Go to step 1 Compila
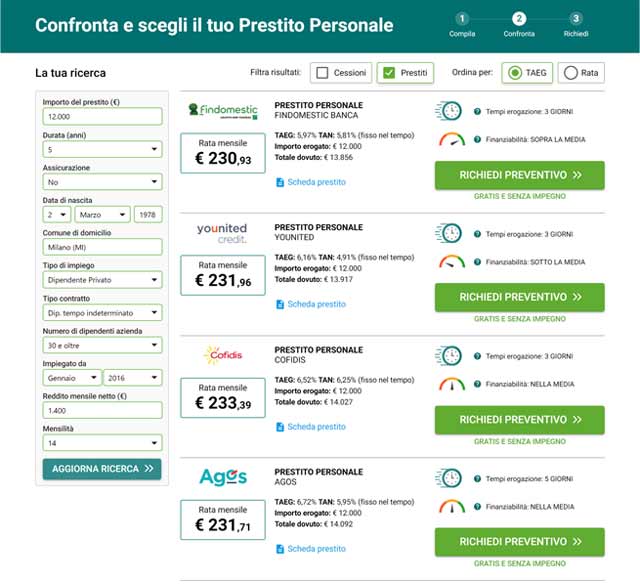Screen dimensions: 640x588 click(x=461, y=18)
